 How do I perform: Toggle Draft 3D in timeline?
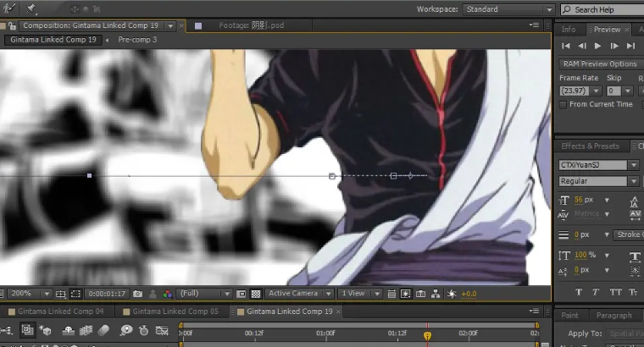(45, 330)
